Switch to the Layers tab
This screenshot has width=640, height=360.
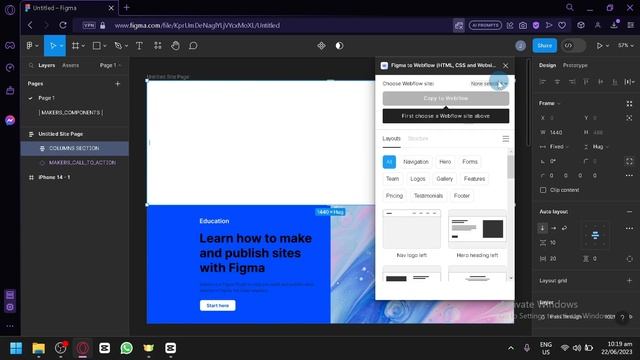coord(47,65)
